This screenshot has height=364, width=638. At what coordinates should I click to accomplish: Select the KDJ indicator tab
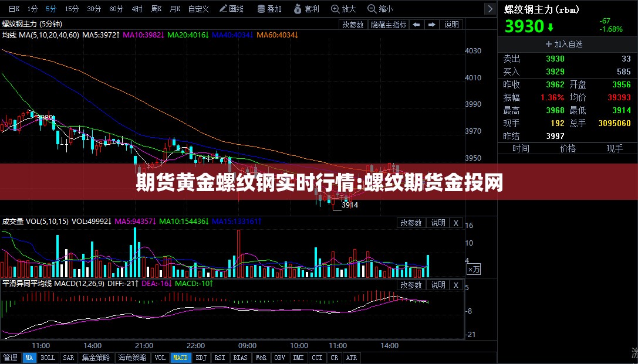[x=201, y=358]
